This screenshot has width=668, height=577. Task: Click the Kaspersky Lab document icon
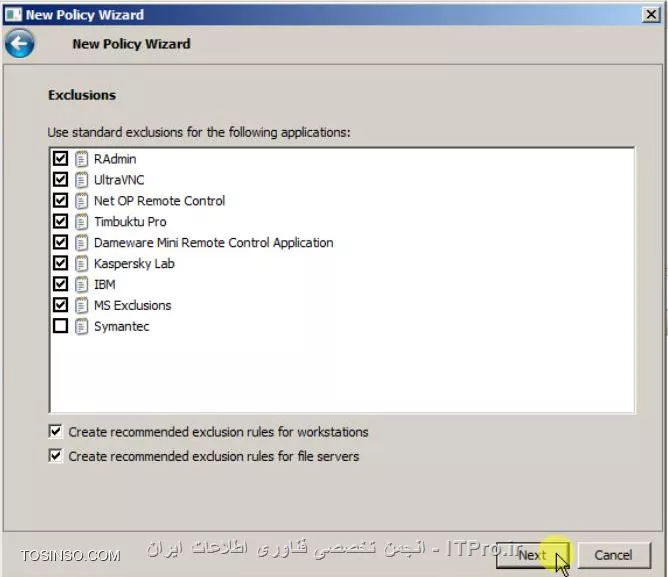point(81,263)
